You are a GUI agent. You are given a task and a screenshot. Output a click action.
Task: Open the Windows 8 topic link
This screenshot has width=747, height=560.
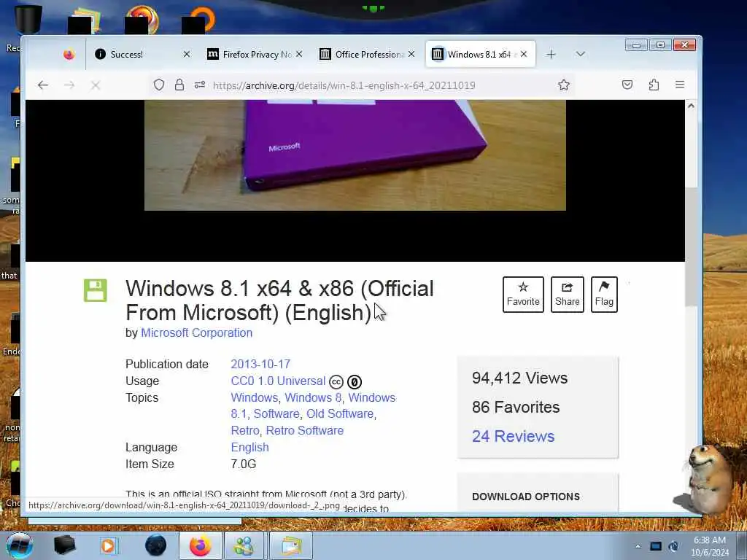pyautogui.click(x=313, y=397)
